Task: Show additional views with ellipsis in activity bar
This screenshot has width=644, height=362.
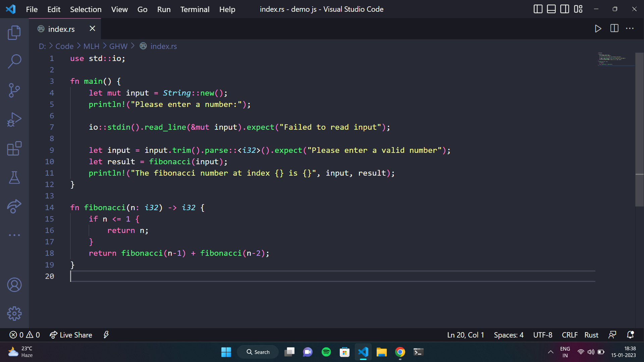Action: click(14, 235)
